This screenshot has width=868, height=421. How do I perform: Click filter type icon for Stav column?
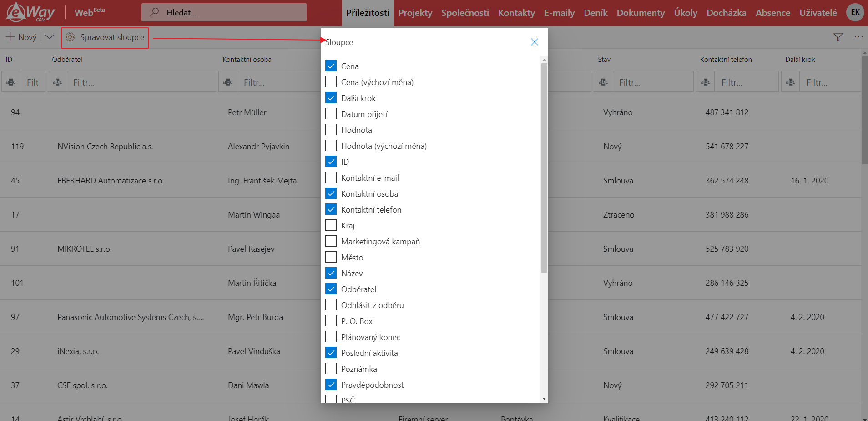[603, 82]
